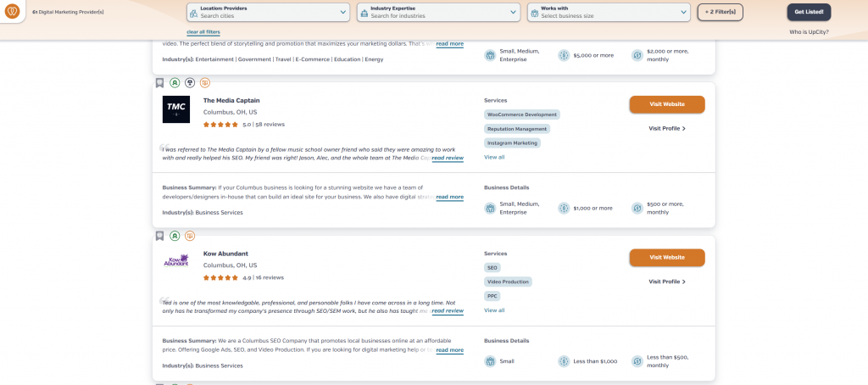The width and height of the screenshot is (868, 385).
Task: Select the Instagram Marketing service tag
Action: tap(512, 143)
